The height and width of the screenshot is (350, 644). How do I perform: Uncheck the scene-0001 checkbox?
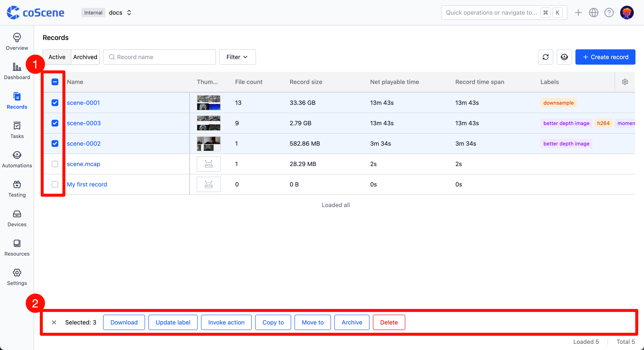[x=55, y=103]
